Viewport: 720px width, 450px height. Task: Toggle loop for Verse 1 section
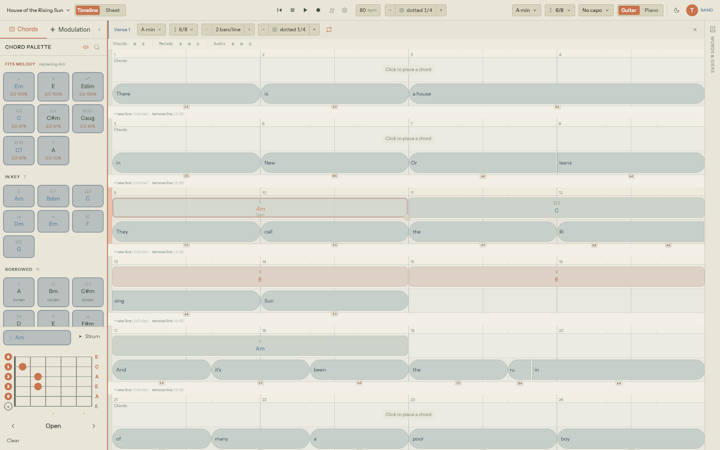(329, 29)
